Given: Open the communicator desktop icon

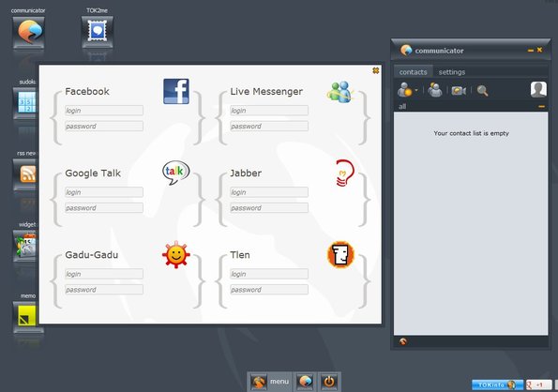Looking at the screenshot, I should coord(28,33).
